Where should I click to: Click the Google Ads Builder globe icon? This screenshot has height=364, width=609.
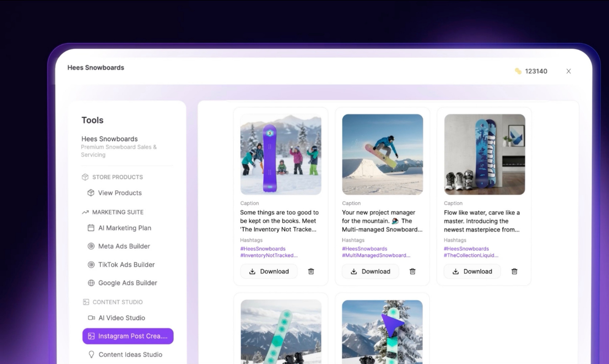91,283
